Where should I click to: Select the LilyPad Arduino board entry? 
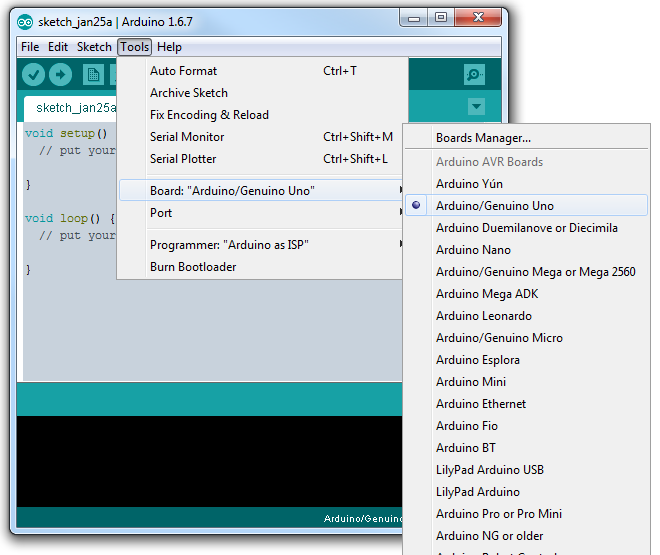pyautogui.click(x=526, y=491)
